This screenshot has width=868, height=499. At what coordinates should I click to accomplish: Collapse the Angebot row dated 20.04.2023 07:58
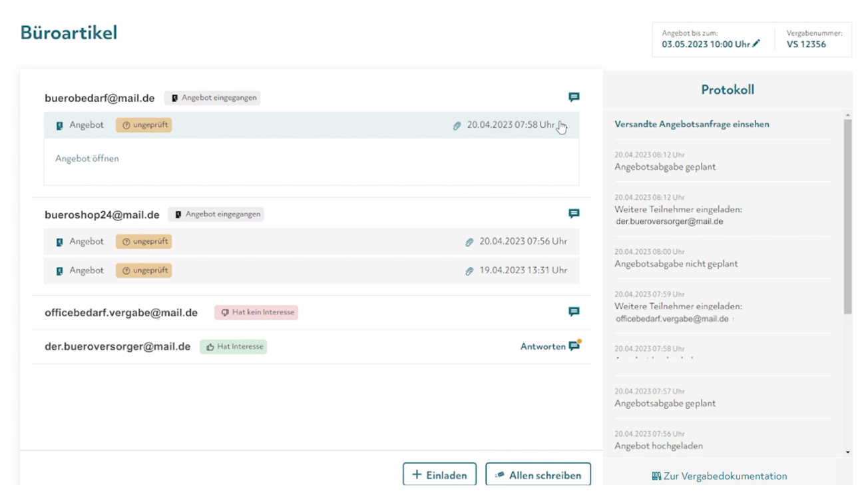312,125
